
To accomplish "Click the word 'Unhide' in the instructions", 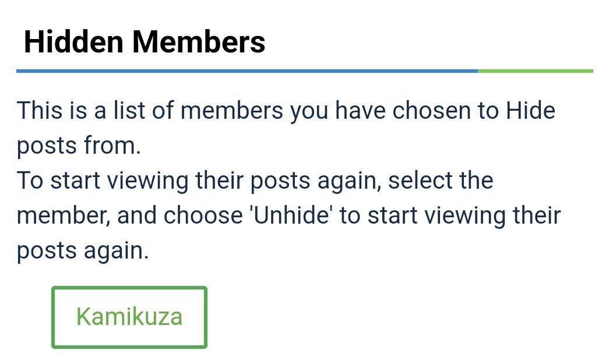I will point(289,216).
